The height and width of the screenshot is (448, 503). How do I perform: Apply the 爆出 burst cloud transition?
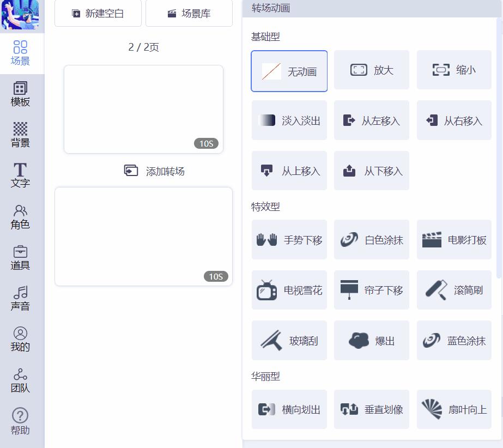pos(372,340)
